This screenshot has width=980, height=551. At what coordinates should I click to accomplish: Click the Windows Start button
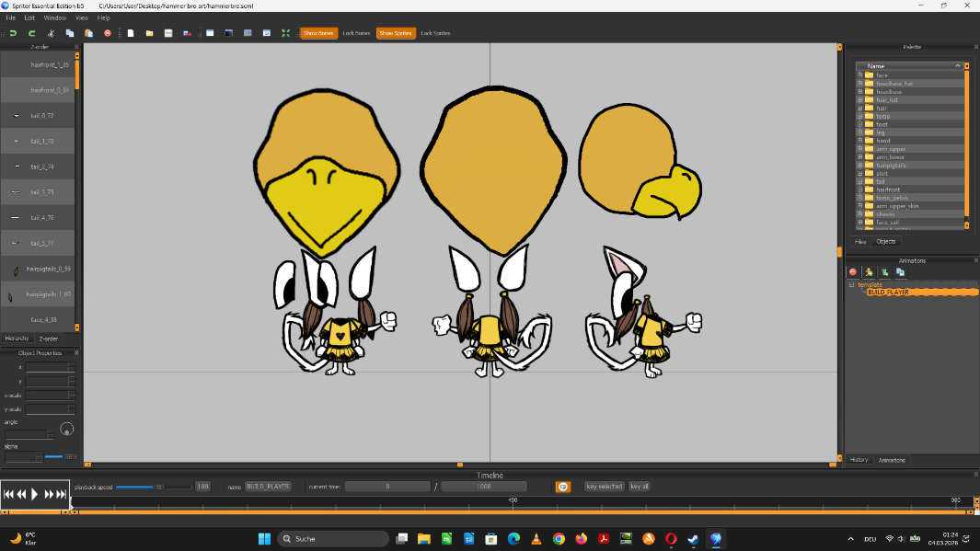[x=264, y=538]
